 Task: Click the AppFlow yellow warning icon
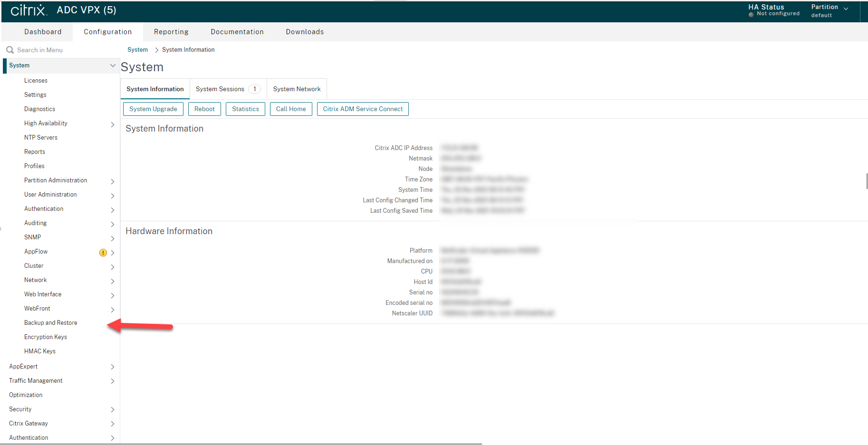(x=103, y=253)
